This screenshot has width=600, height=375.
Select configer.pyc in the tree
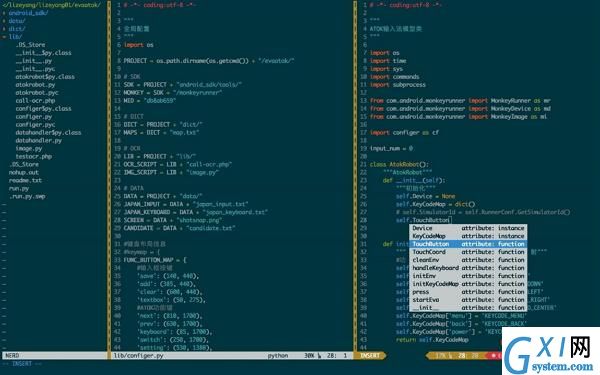[35, 125]
